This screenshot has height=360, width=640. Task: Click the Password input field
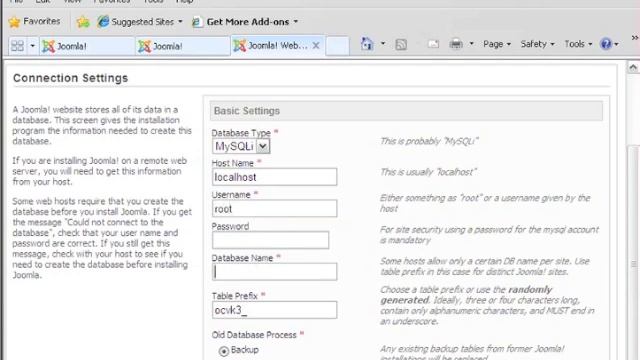[x=270, y=240]
